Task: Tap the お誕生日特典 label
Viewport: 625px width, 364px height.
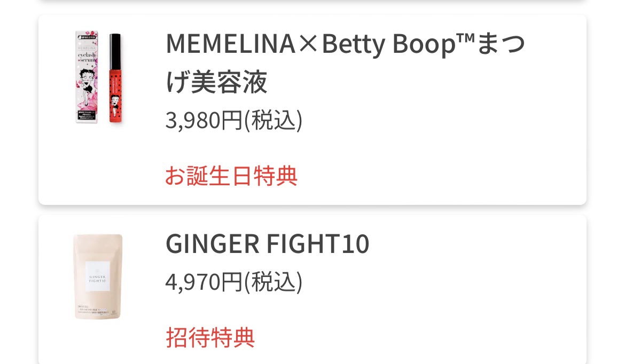Action: (x=231, y=176)
